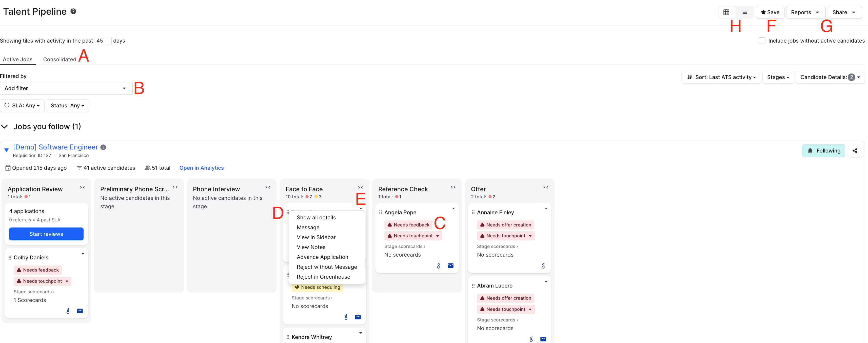
Task: Open the [Demo] Software Engineer job link
Action: [56, 147]
